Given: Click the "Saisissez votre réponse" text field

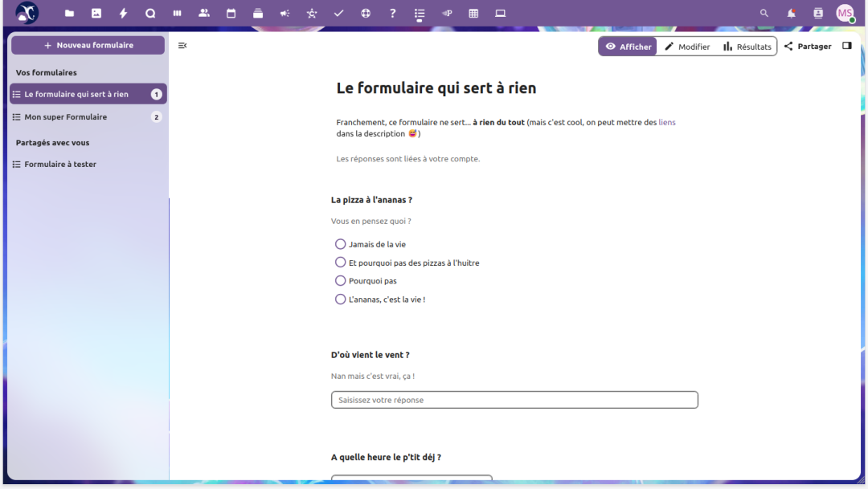Looking at the screenshot, I should tap(514, 400).
